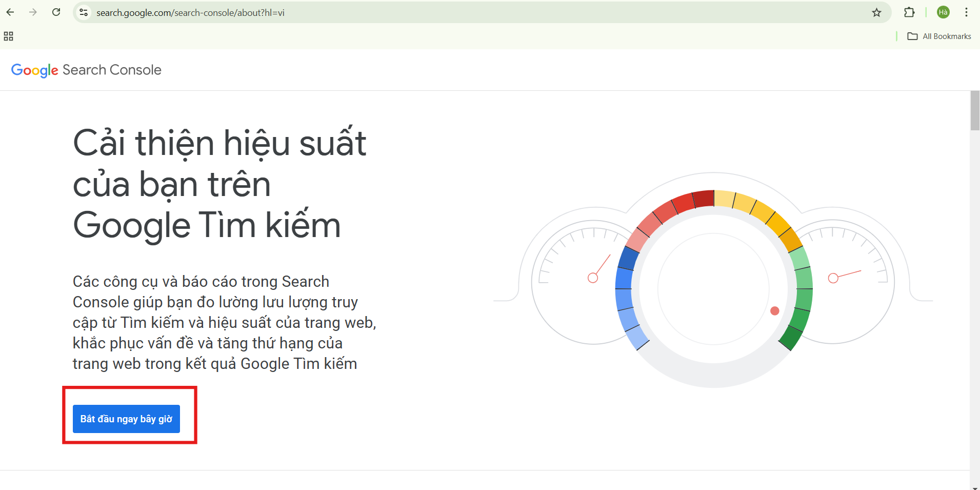Click the browser forward arrow
This screenshot has width=980, height=490.
pos(33,12)
